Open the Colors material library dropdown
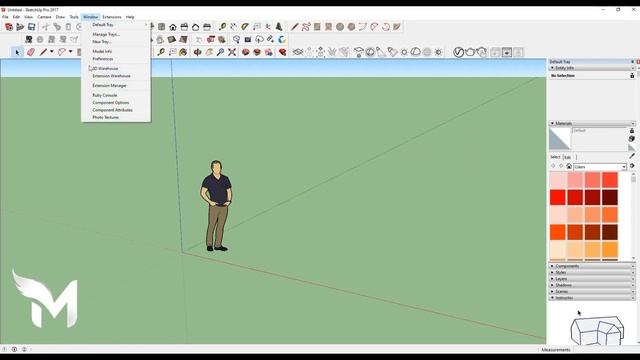The image size is (640, 360). [x=600, y=167]
